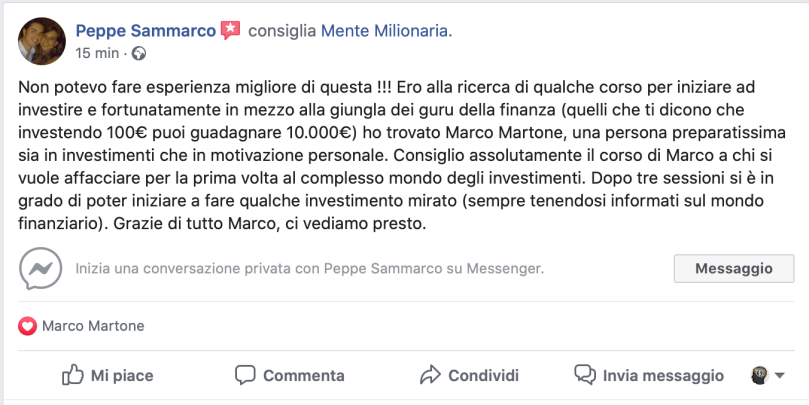Click the globe privacy icon near 15 min
This screenshot has width=809, height=405.
pyautogui.click(x=138, y=52)
